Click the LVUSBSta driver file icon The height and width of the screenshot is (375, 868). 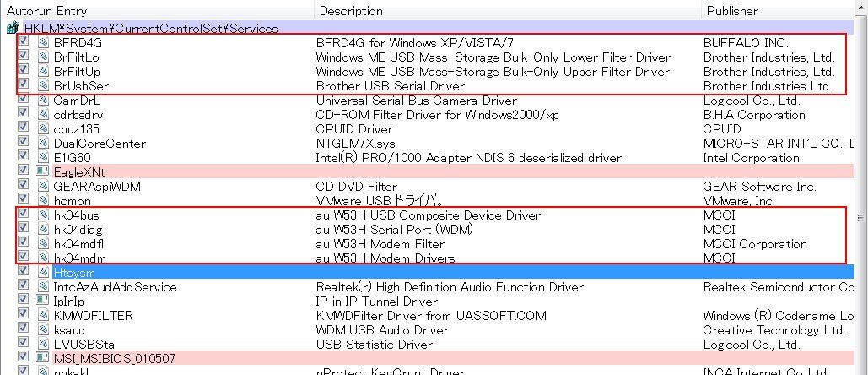click(x=43, y=345)
